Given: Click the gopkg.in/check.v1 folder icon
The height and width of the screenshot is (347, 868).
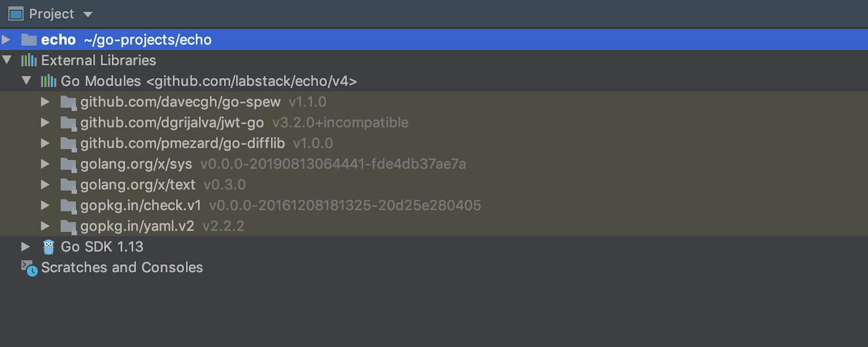Looking at the screenshot, I should coord(68,206).
